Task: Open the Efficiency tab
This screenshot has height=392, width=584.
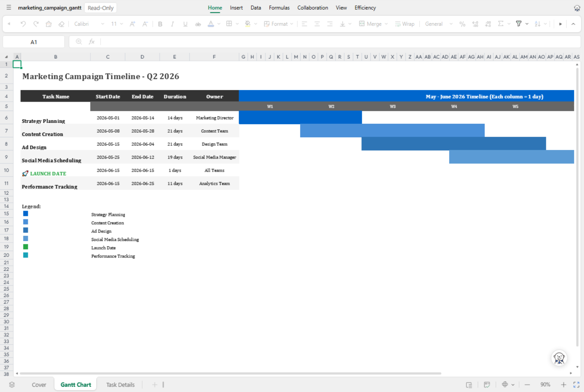Action: tap(365, 8)
